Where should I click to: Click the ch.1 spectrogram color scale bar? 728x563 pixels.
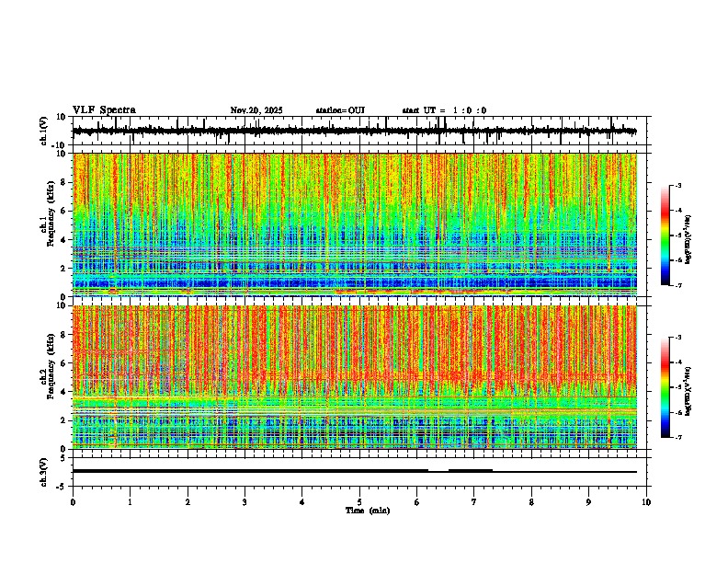665,236
